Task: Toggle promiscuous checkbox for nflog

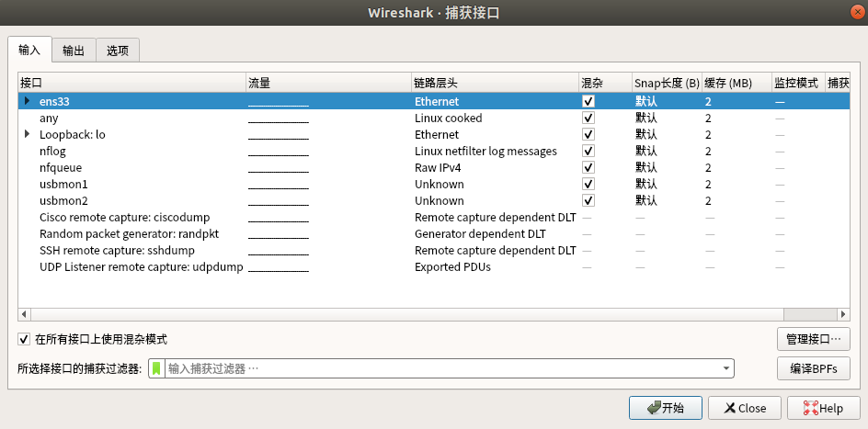Action: coord(588,151)
